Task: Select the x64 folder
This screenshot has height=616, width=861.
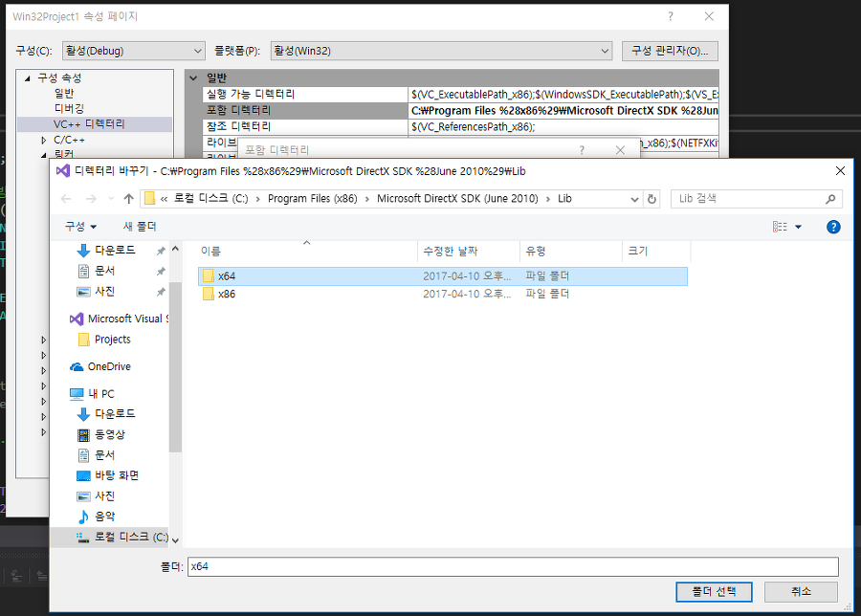Action: click(x=443, y=276)
